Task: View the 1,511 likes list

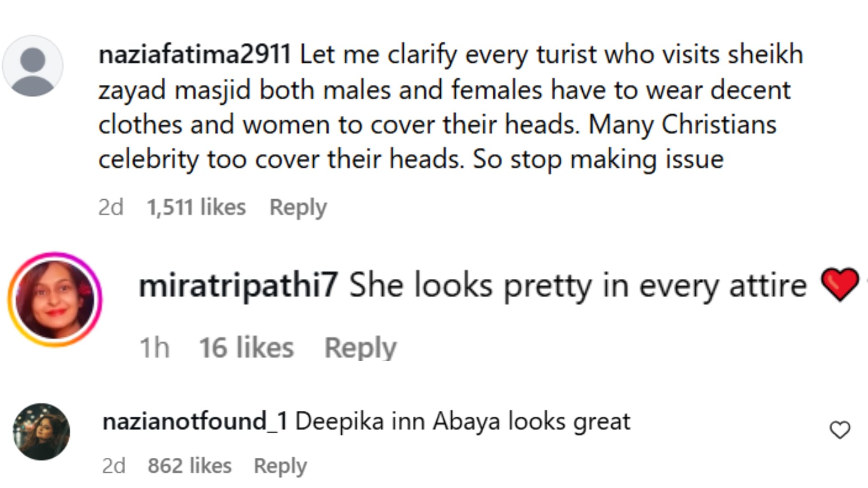Action: 196,207
